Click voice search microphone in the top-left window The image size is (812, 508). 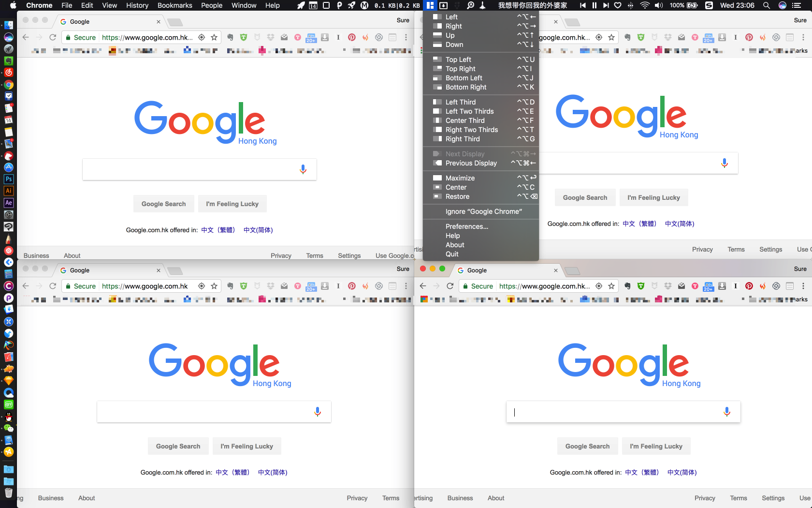pyautogui.click(x=303, y=169)
